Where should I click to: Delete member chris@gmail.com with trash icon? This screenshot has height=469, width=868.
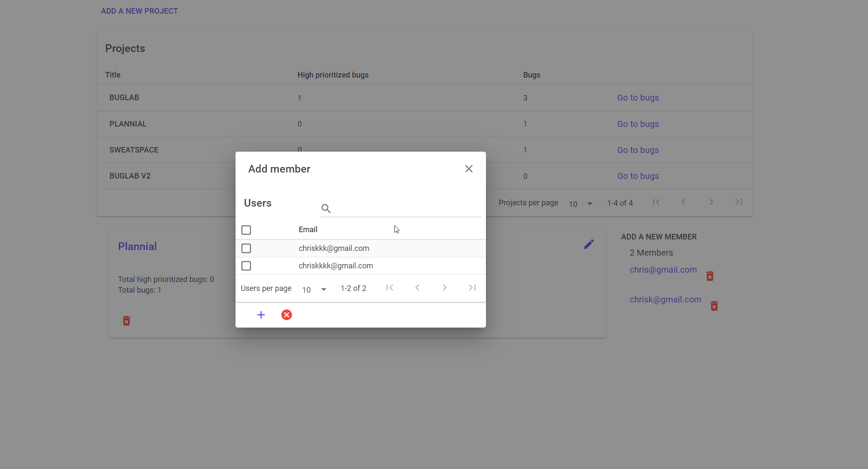pos(710,276)
